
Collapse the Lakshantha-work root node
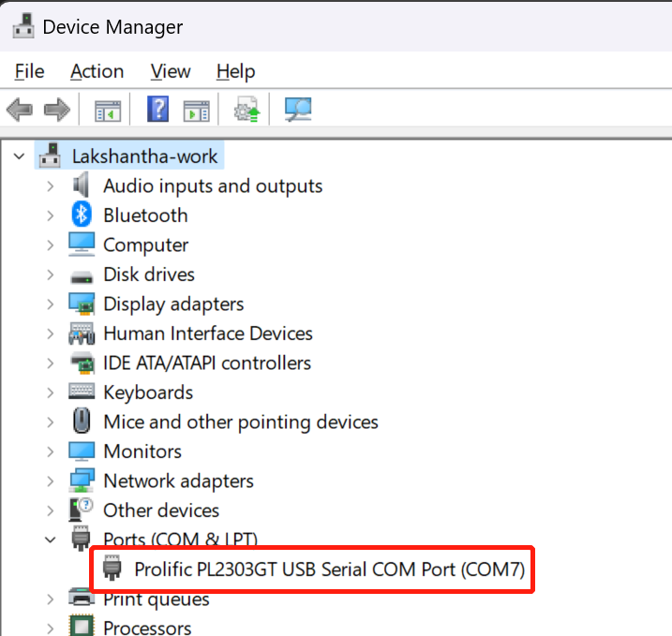(x=20, y=156)
